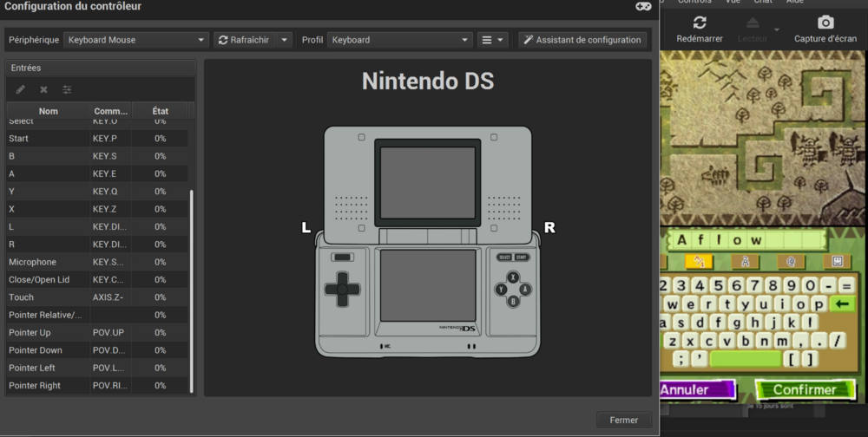The height and width of the screenshot is (437, 868).
Task: Click the Fermer button
Action: coord(623,420)
